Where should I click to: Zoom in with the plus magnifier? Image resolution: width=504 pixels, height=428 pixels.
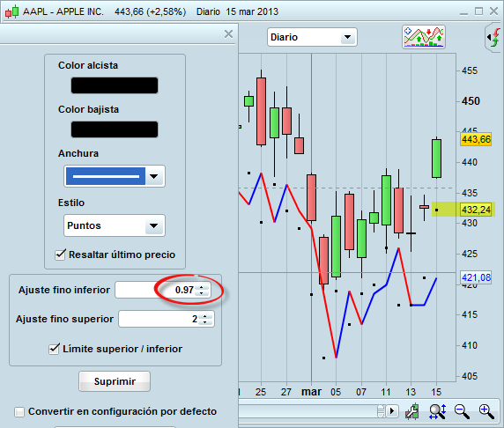point(486,411)
